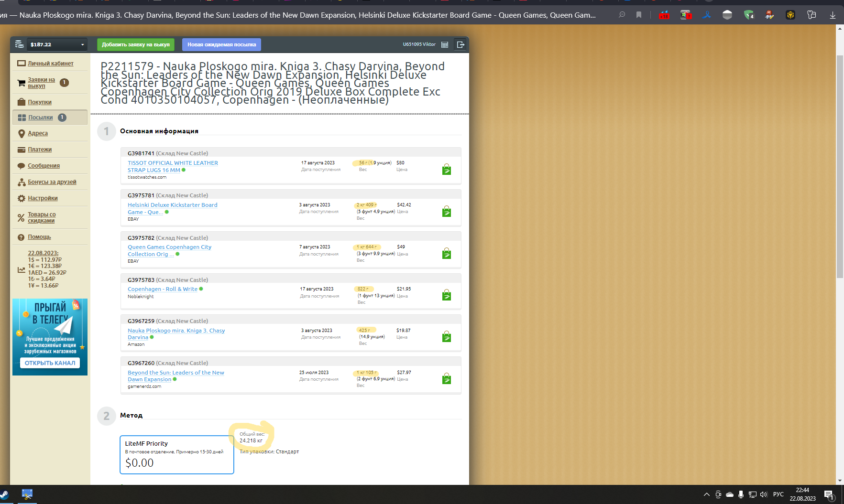Open 'Сообщения' sidebar link
The image size is (844, 504).
[x=44, y=166]
